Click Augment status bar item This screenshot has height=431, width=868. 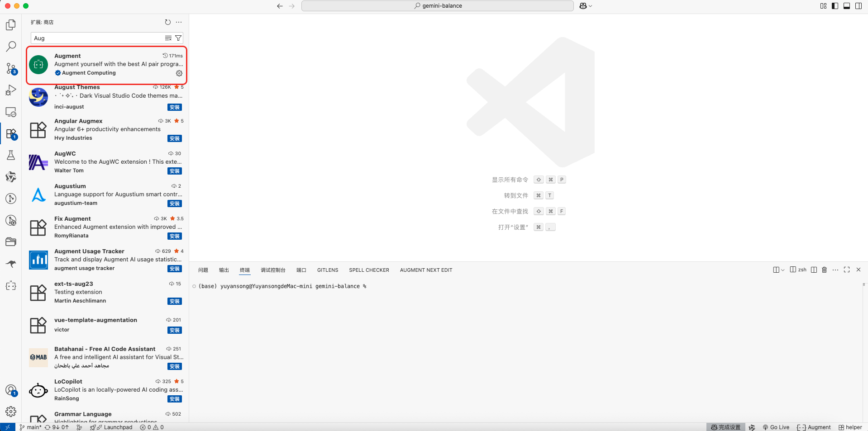(x=814, y=427)
